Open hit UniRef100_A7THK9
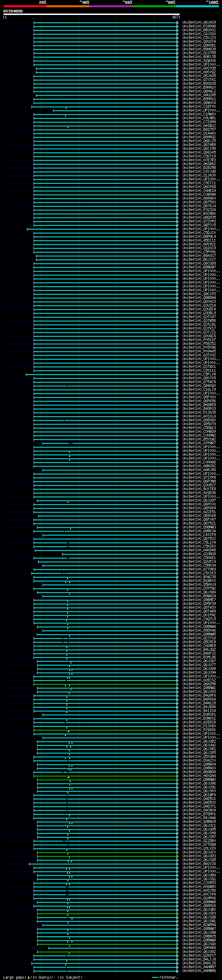 coord(199,569)
